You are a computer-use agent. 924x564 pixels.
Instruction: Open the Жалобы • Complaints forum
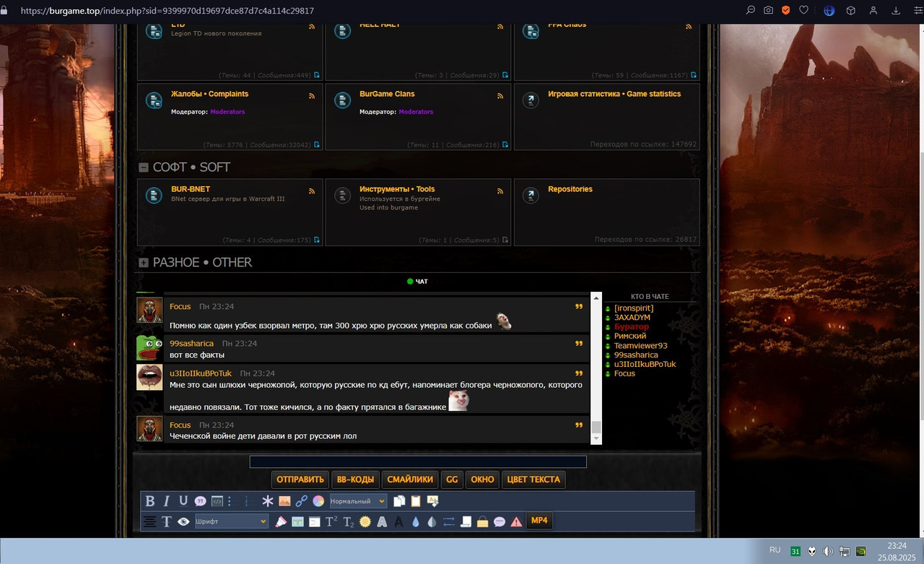pyautogui.click(x=209, y=94)
